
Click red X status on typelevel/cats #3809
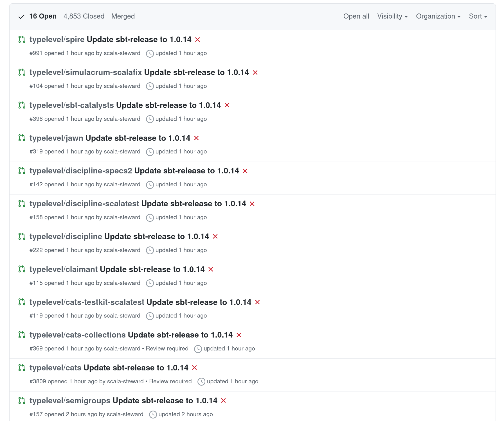[x=194, y=368]
